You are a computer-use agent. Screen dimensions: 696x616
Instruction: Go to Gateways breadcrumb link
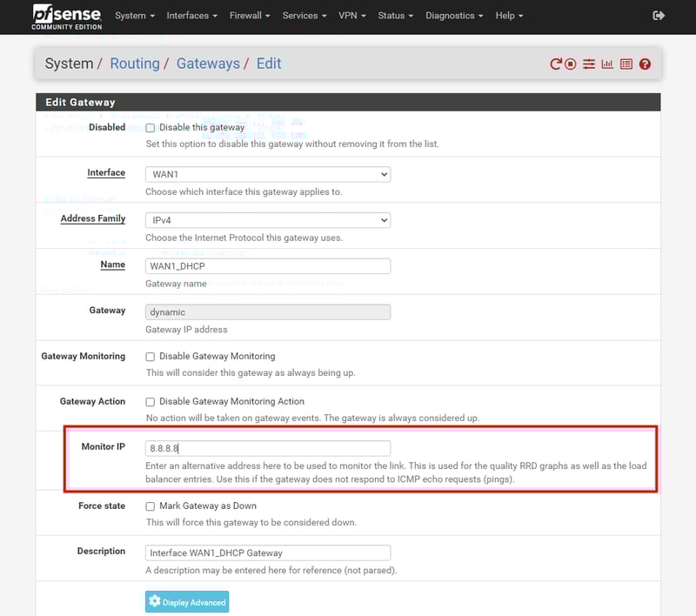(208, 64)
